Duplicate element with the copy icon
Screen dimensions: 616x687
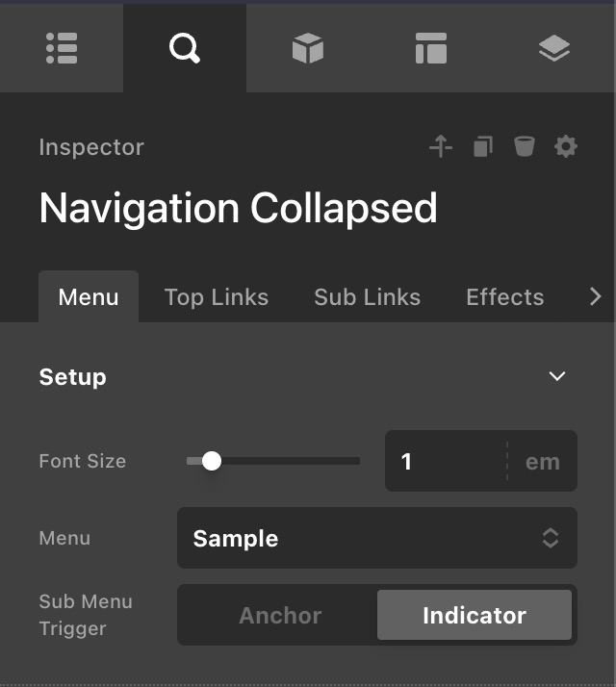483,146
